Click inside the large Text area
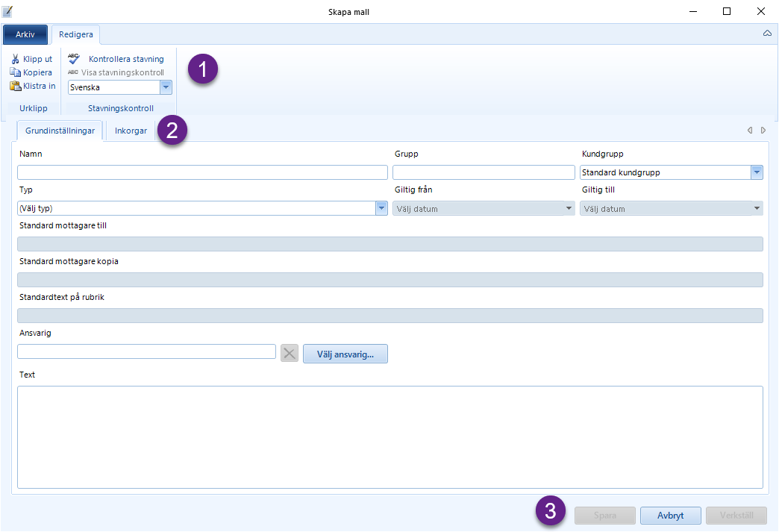 (x=390, y=437)
